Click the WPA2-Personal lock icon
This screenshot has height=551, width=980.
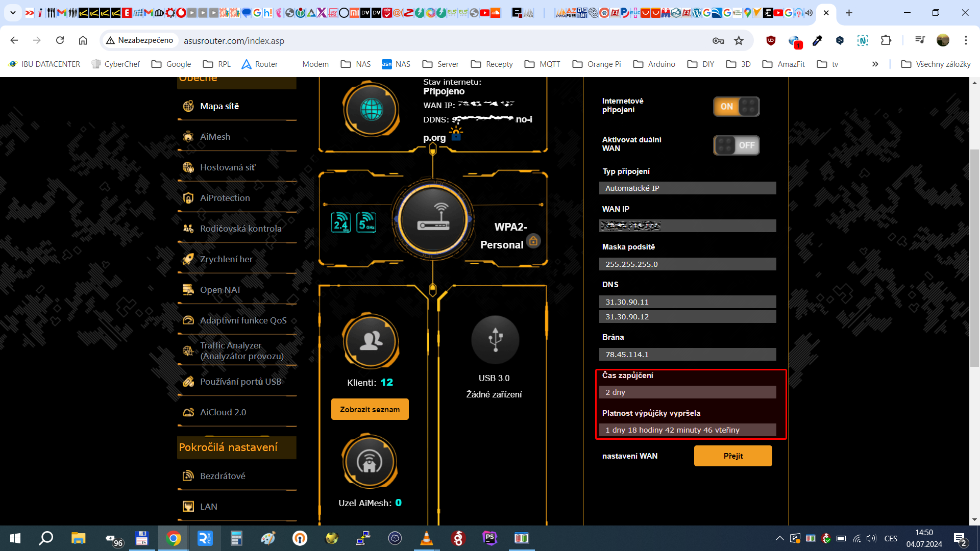[x=533, y=241]
